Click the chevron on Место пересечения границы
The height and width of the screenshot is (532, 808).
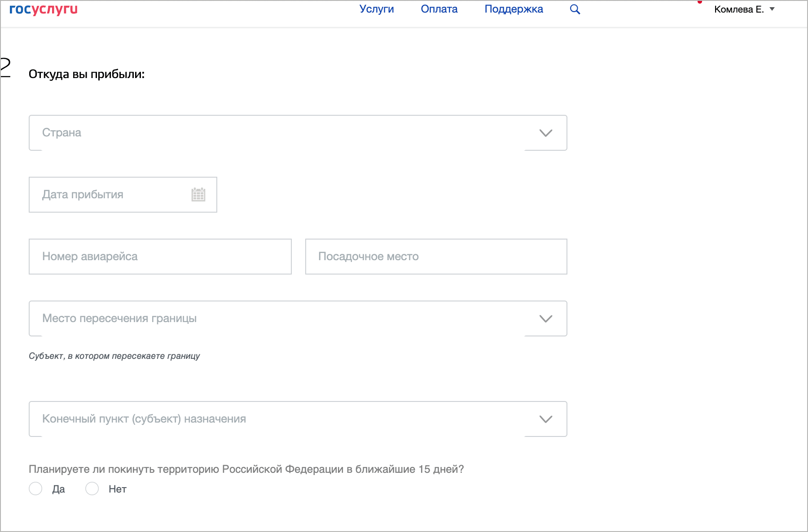click(546, 318)
